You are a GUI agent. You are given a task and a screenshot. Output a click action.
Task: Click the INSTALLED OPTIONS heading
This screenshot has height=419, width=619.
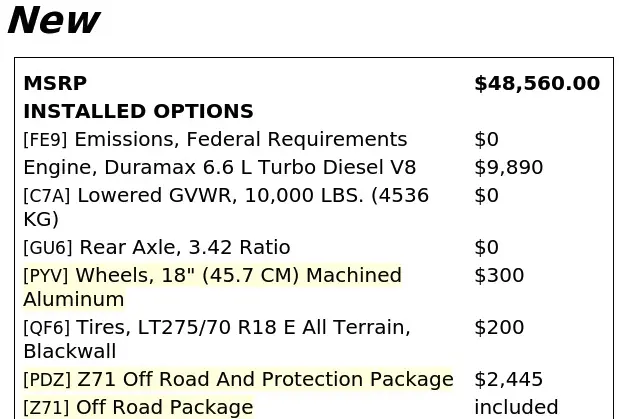(138, 111)
